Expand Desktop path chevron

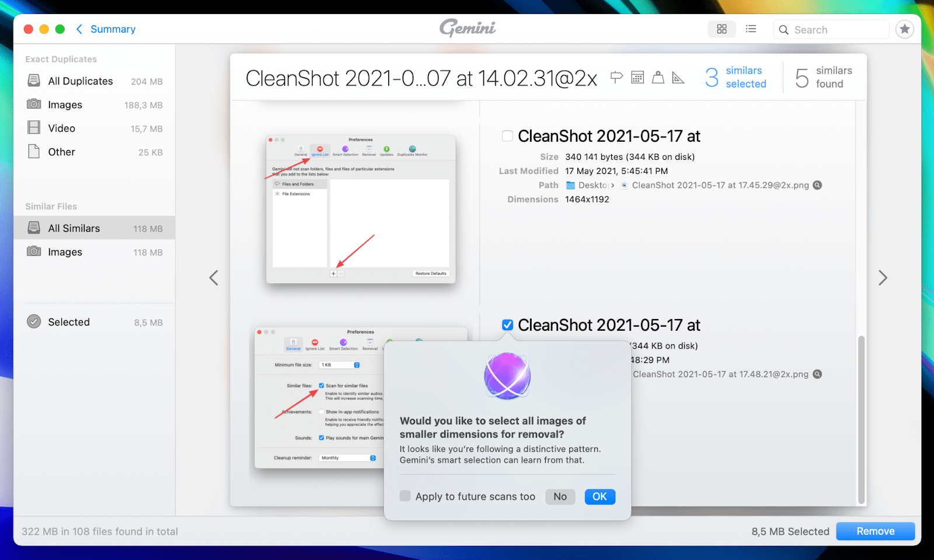click(612, 185)
